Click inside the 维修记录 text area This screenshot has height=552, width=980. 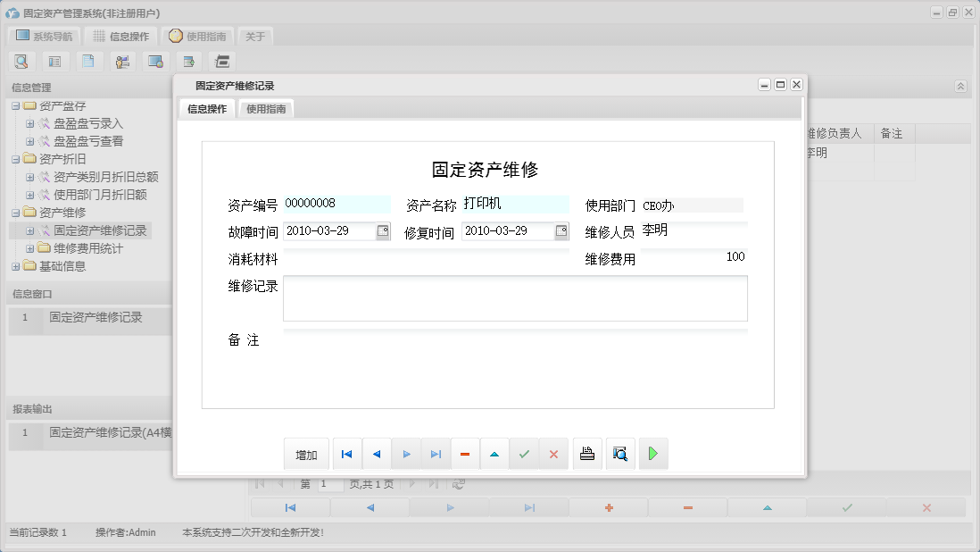click(x=513, y=299)
